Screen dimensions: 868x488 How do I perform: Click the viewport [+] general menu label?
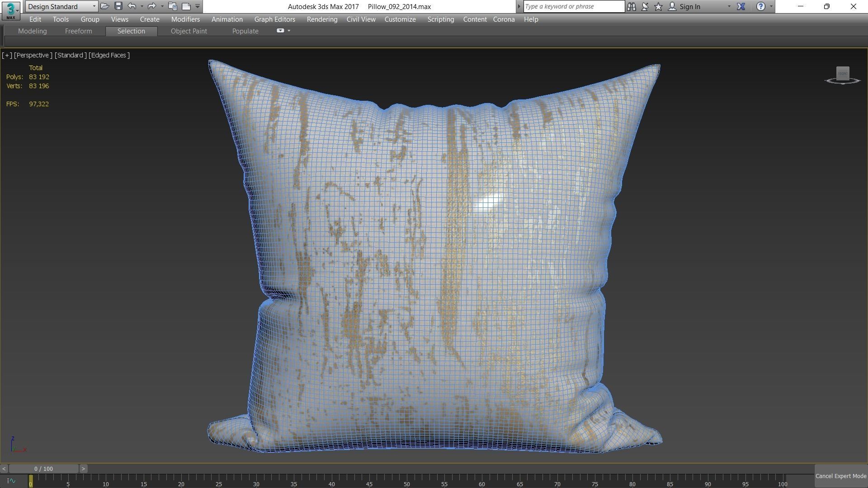(x=7, y=55)
